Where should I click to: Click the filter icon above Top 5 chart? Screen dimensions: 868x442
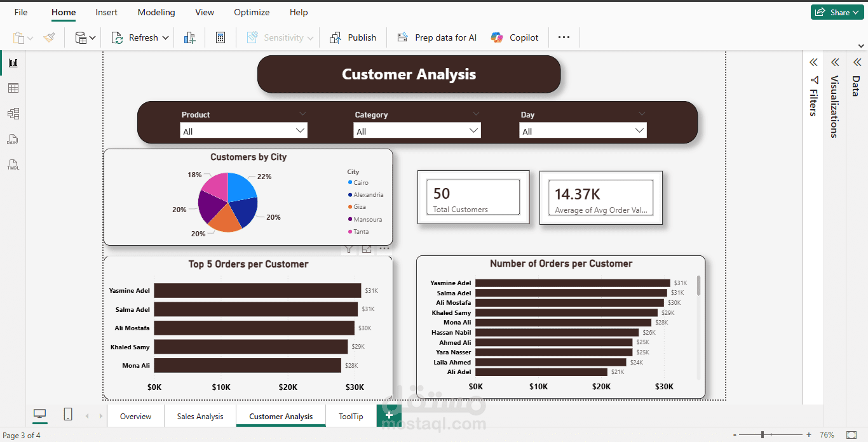tap(349, 249)
